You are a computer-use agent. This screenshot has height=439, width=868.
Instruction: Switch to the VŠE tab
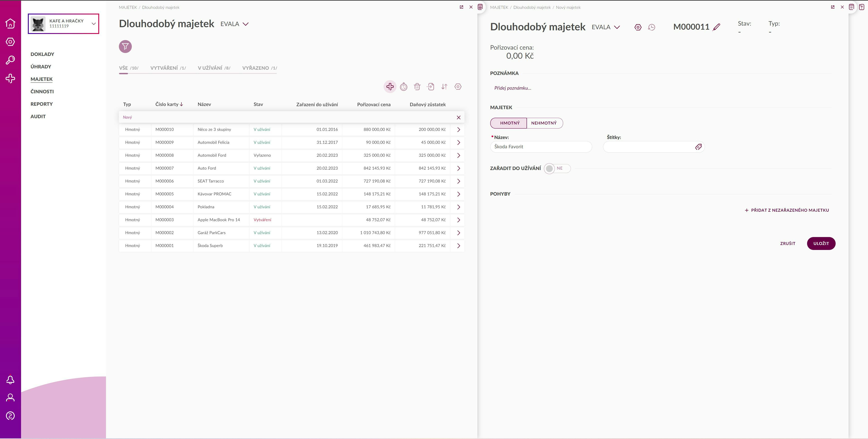tap(129, 68)
